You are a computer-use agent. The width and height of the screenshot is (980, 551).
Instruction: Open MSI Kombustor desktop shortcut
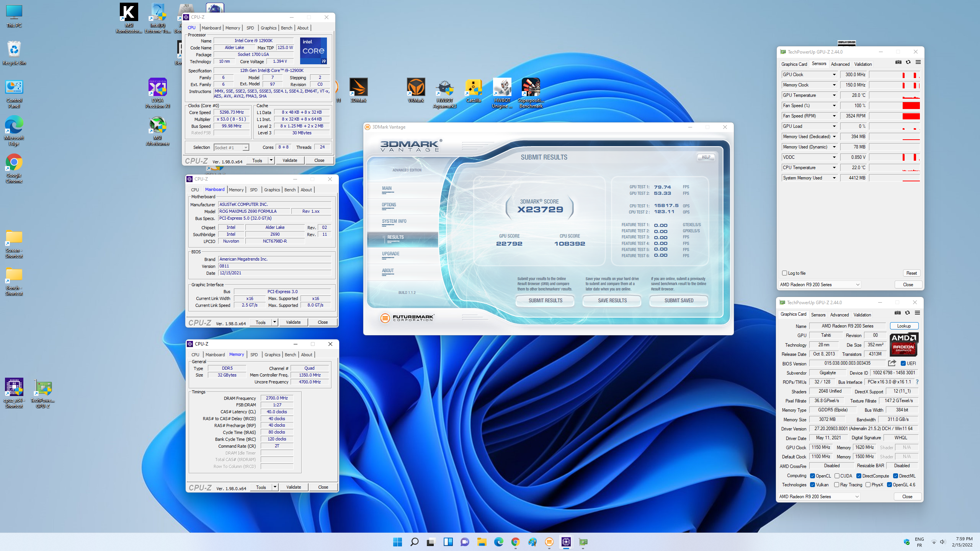click(x=129, y=18)
